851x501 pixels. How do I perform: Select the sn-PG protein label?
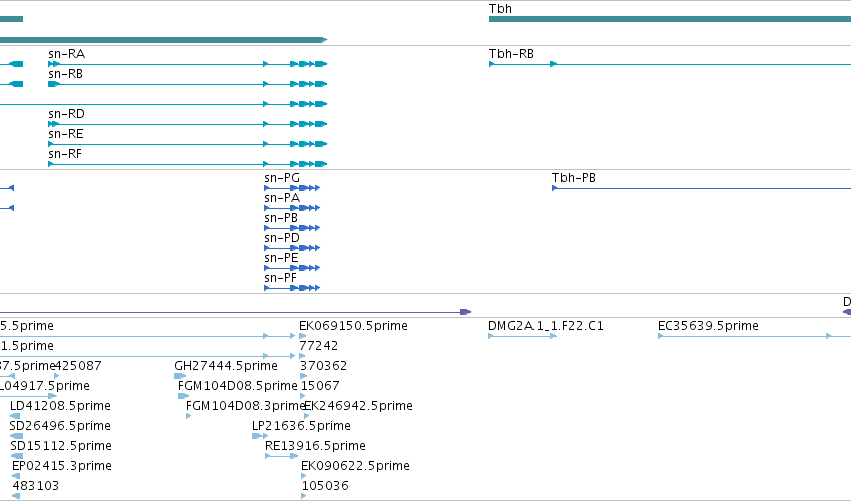[x=282, y=178]
